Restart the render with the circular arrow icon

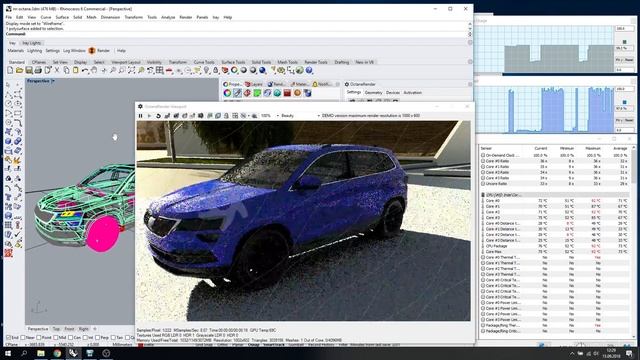158,116
